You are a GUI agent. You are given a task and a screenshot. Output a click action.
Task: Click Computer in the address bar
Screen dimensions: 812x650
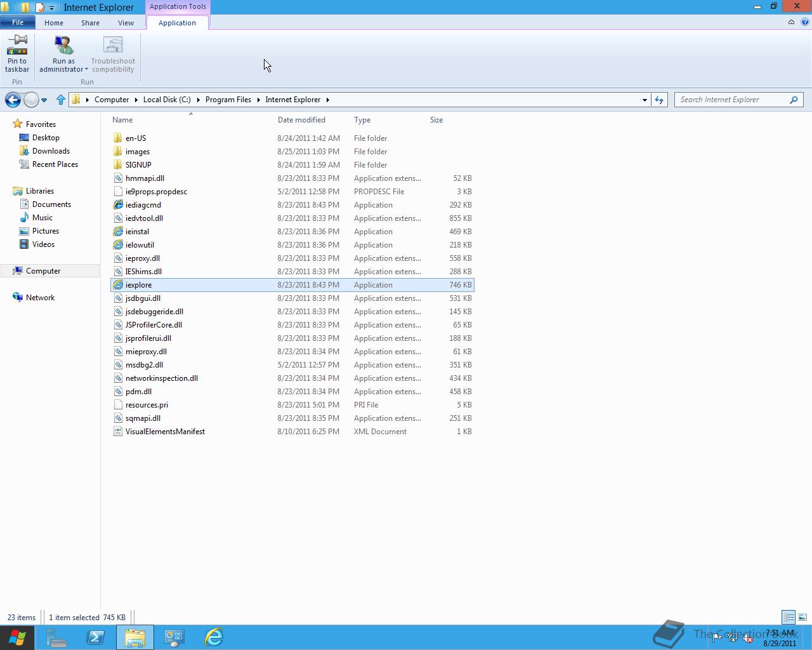pyautogui.click(x=112, y=100)
